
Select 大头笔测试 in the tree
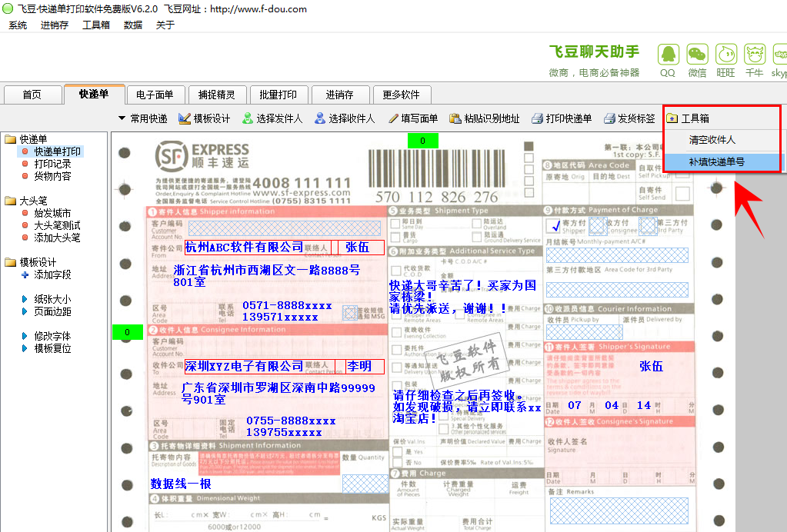click(x=57, y=225)
